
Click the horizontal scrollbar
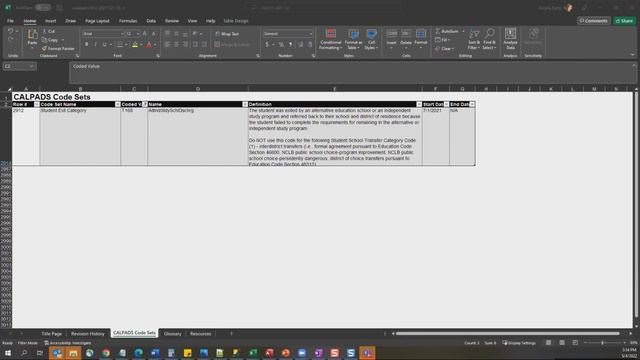pos(507,333)
